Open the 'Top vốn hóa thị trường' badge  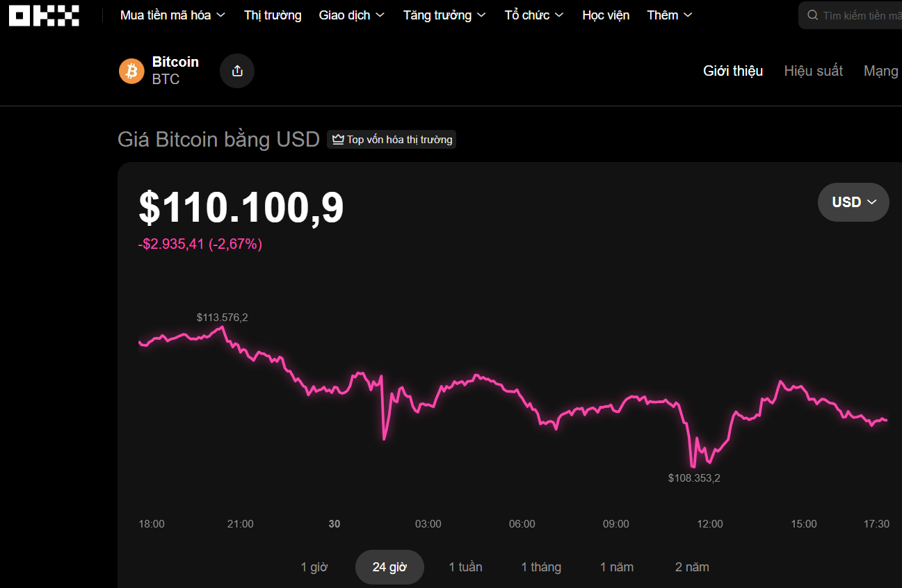pos(392,139)
